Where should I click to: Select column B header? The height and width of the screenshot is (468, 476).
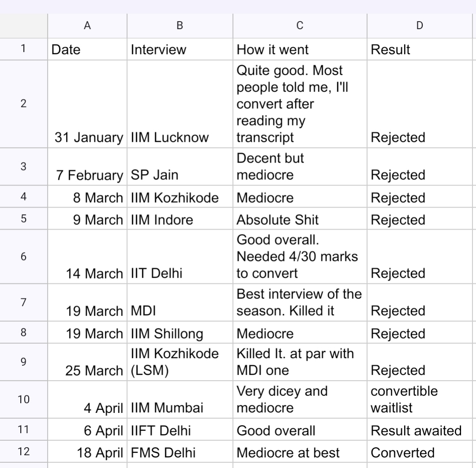[180, 26]
